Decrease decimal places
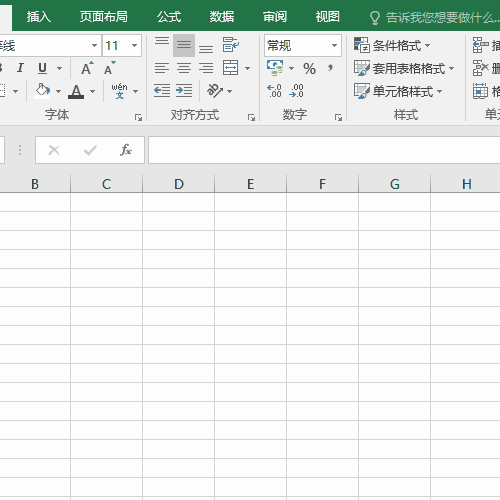The image size is (500, 500). coord(296,91)
